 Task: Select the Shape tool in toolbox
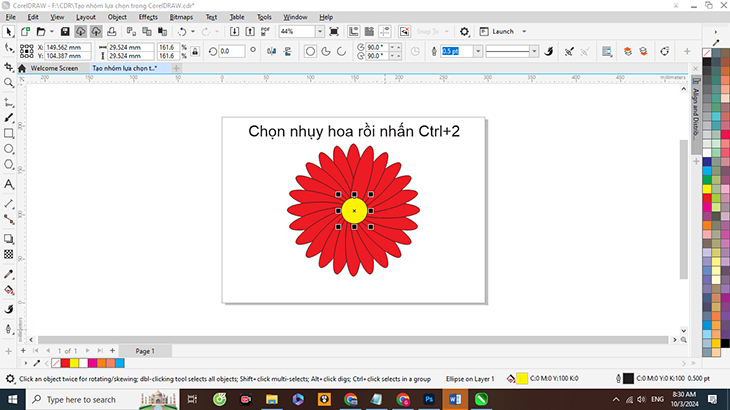(8, 48)
